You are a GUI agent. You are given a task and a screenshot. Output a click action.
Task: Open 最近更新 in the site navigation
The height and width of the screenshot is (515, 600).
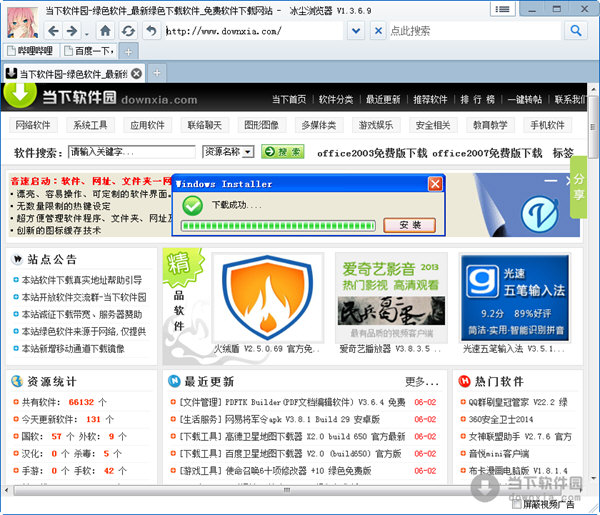click(383, 100)
